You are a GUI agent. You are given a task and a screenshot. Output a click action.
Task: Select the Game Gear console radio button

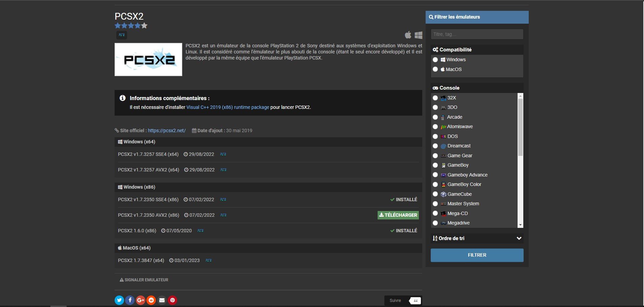pos(435,156)
